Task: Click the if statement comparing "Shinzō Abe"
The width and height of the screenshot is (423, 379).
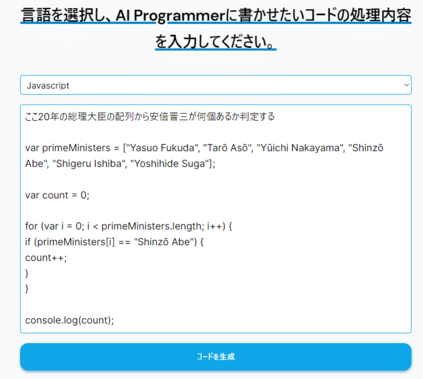Action: click(x=114, y=242)
